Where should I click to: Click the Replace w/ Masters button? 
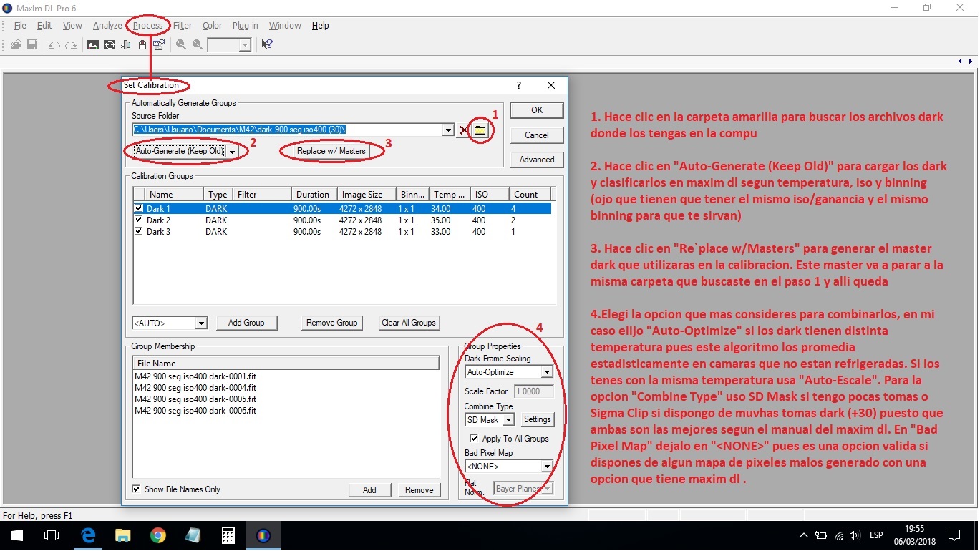tap(331, 152)
